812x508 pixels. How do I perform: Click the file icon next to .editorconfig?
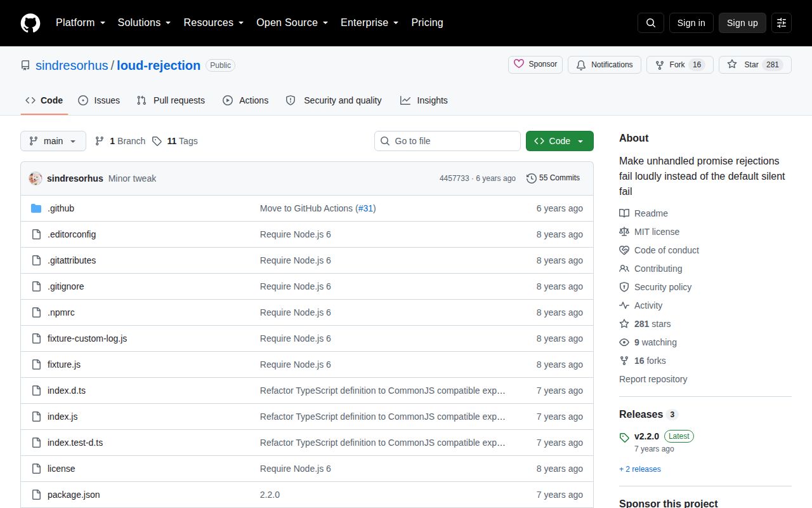click(x=36, y=234)
